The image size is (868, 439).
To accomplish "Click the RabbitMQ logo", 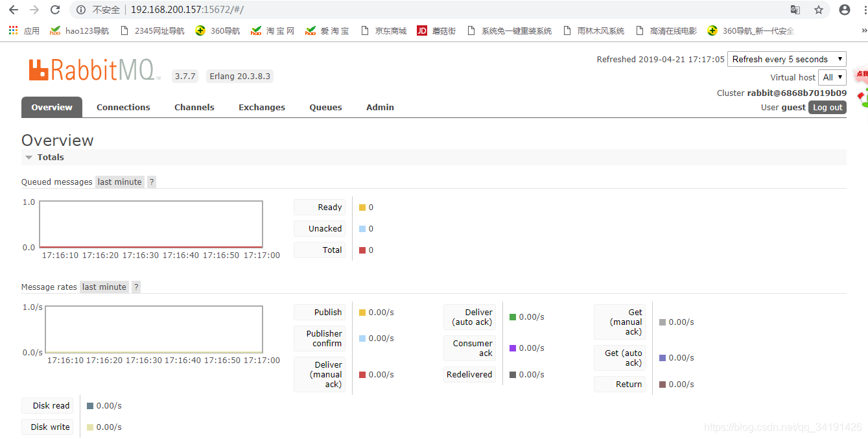I will coord(93,70).
